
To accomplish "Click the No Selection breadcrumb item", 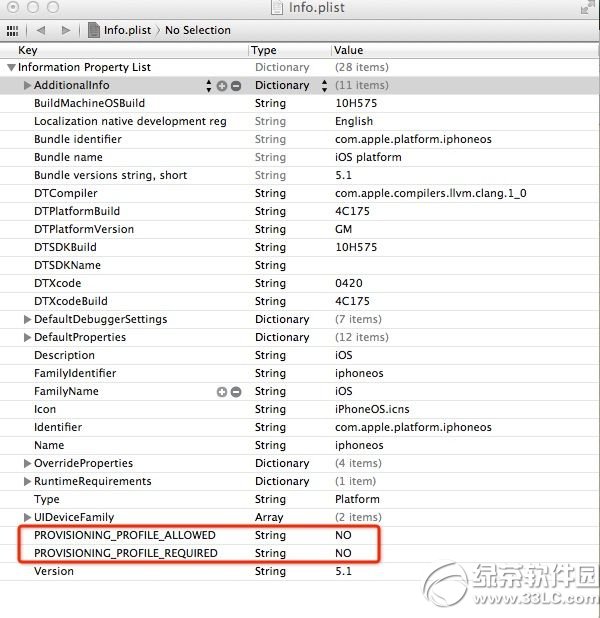I will (x=198, y=30).
